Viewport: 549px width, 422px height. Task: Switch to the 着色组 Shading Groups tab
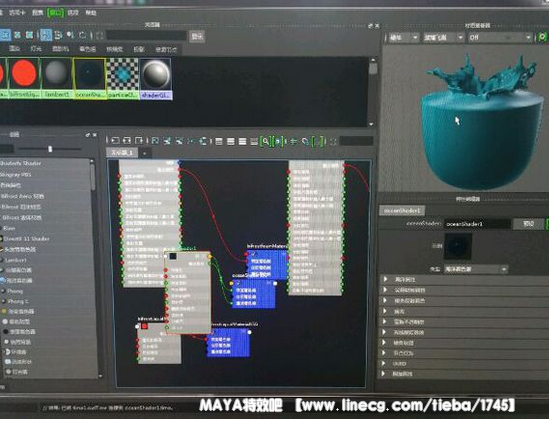pyautogui.click(x=88, y=49)
